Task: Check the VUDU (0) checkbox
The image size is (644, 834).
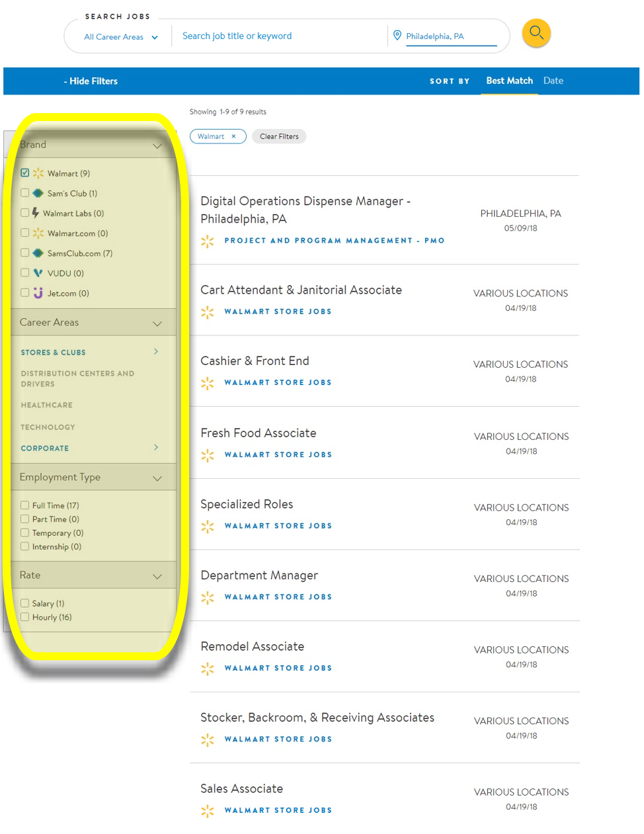Action: pos(24,272)
